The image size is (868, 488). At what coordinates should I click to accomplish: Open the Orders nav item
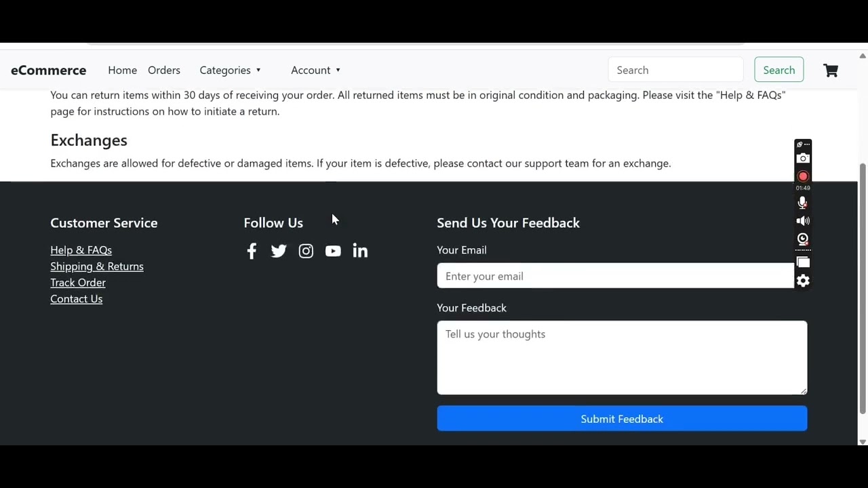click(164, 70)
